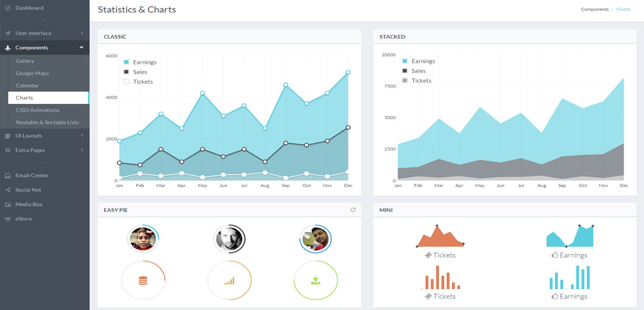
Task: Click the green upload pie icon
Action: pos(315,281)
